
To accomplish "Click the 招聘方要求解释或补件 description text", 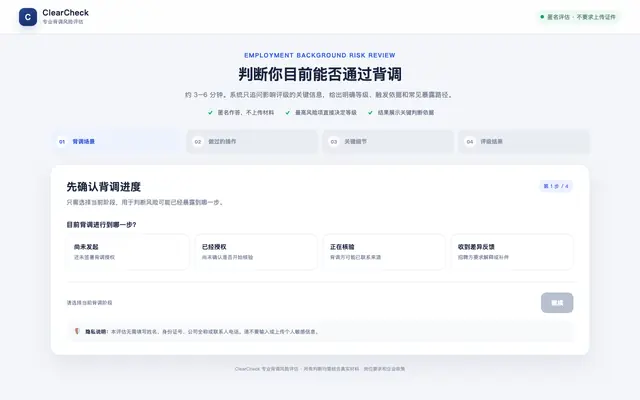I will click(x=483, y=257).
